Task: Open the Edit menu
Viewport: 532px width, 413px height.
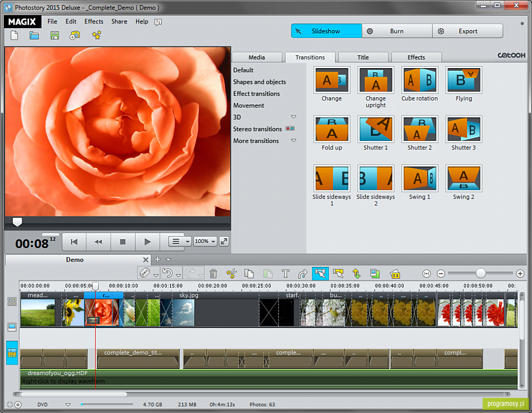Action: point(71,21)
